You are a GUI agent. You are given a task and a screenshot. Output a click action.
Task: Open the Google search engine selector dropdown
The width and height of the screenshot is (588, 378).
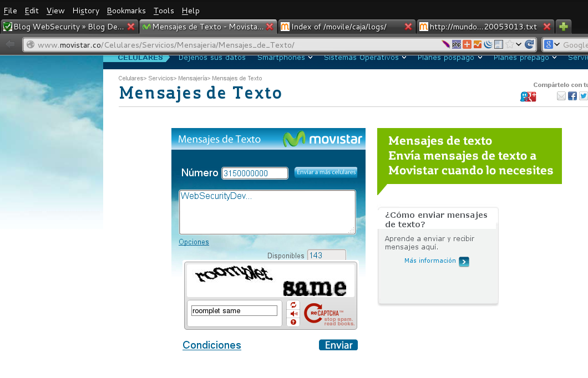tap(551, 44)
